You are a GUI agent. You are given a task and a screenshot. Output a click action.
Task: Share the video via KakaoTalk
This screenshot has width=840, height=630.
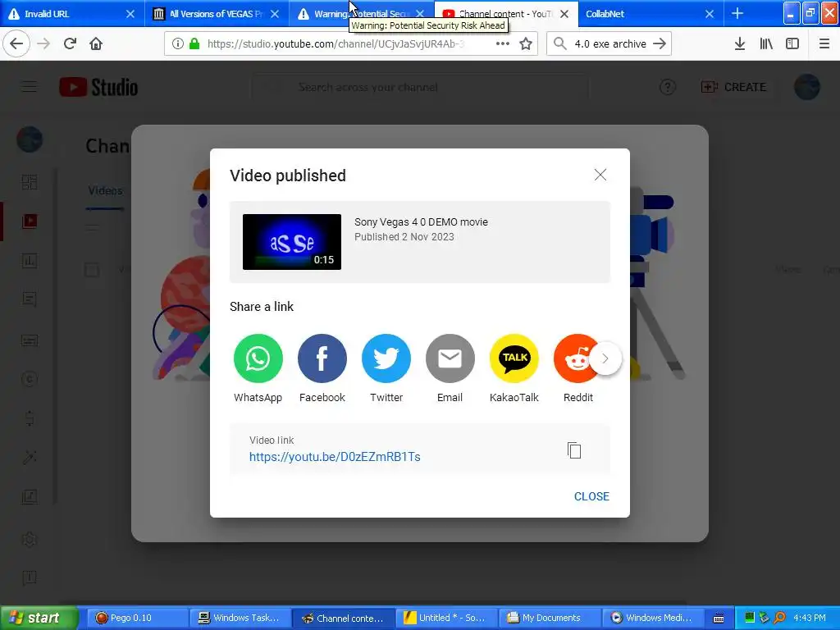click(x=514, y=358)
